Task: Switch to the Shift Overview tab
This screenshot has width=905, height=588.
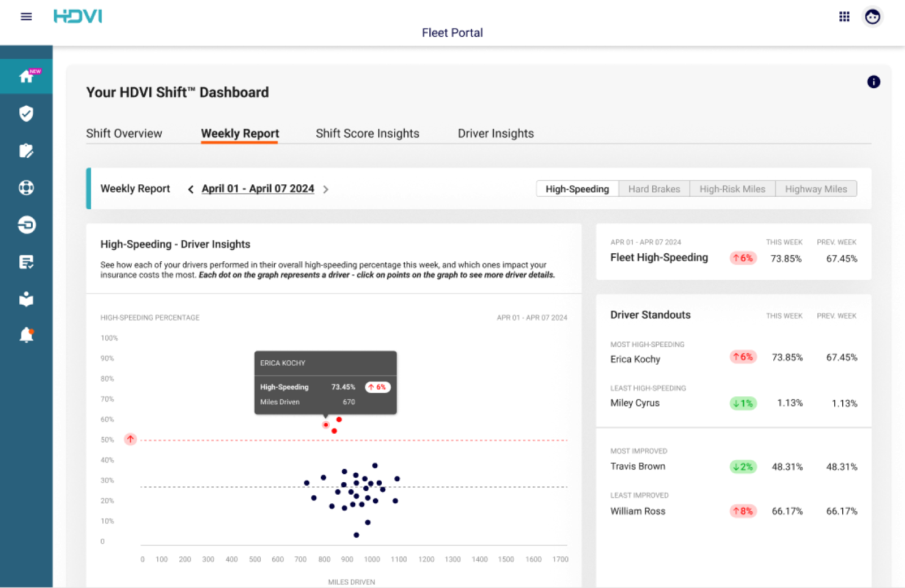Action: click(124, 133)
